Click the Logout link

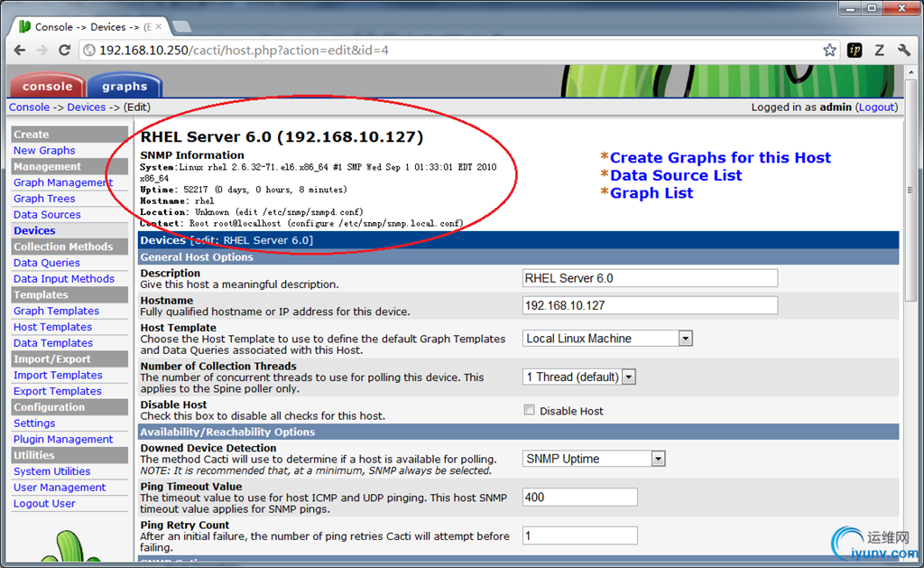(x=877, y=107)
